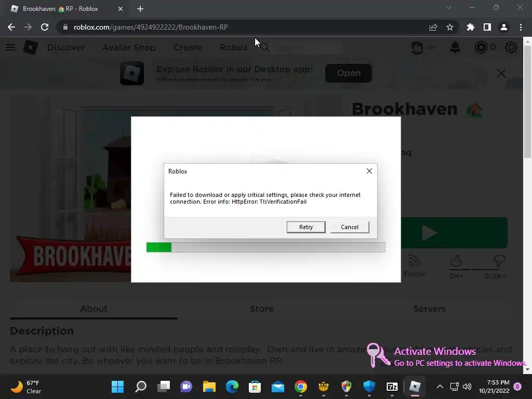This screenshot has width=532, height=399.
Task: Open the Mail app from taskbar
Action: coord(278,387)
